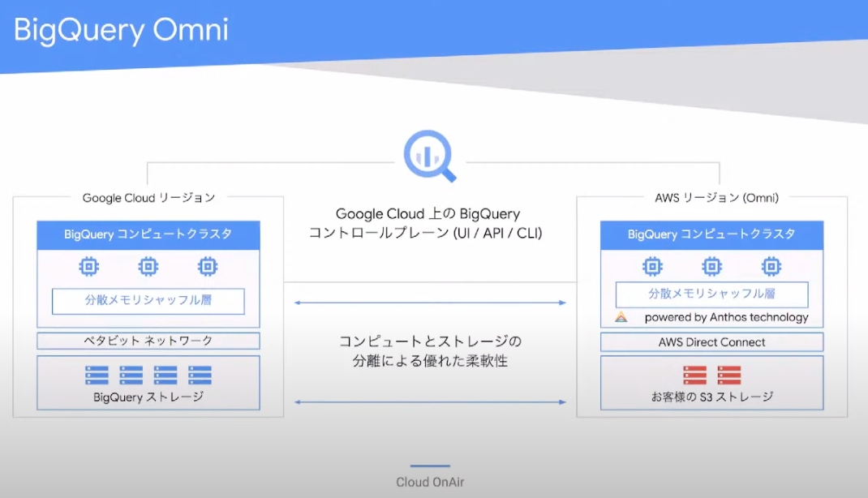The image size is (868, 498).
Task: Click powered by Anthos technology text
Action: click(726, 317)
